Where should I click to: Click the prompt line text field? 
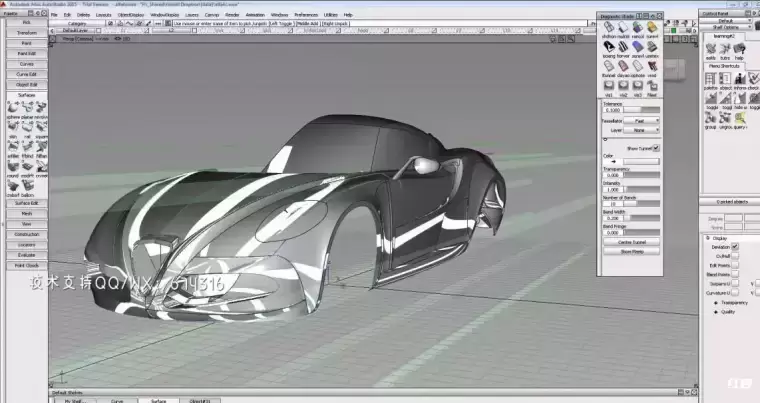[x=380, y=23]
